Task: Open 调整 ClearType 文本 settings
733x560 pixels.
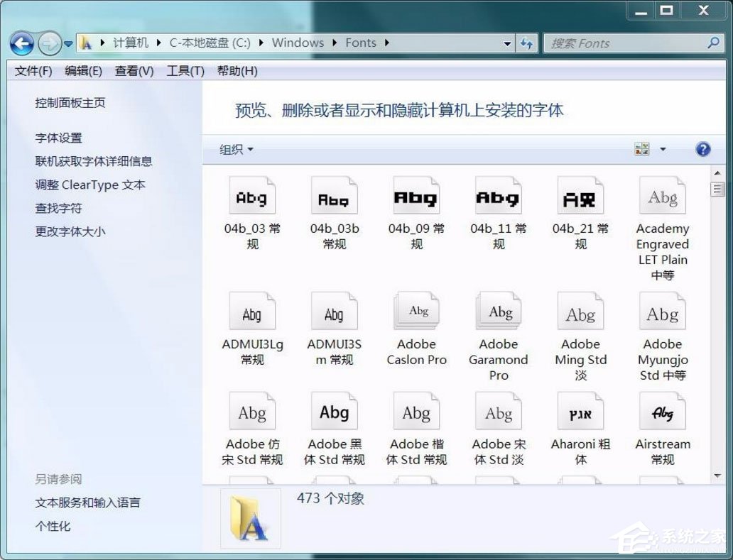Action: point(91,185)
